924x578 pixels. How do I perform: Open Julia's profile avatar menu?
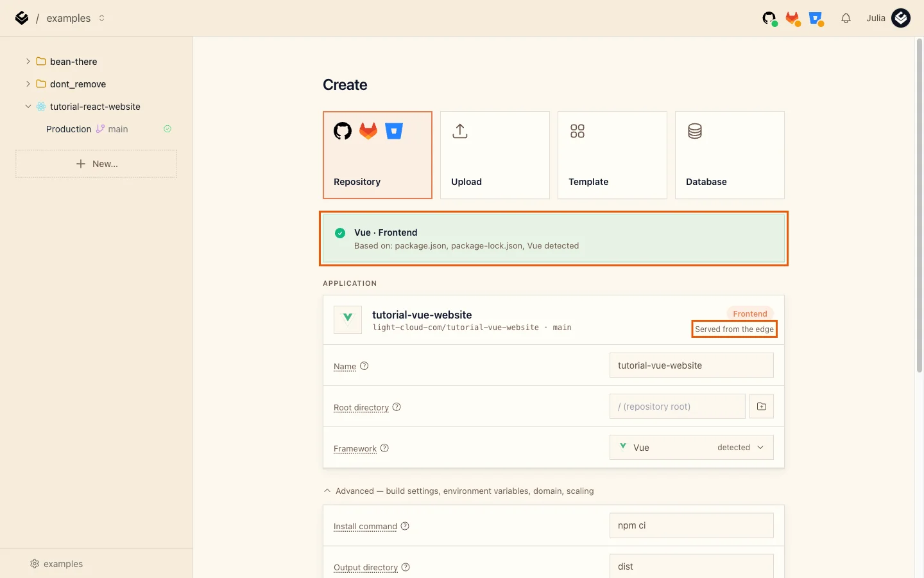point(901,18)
